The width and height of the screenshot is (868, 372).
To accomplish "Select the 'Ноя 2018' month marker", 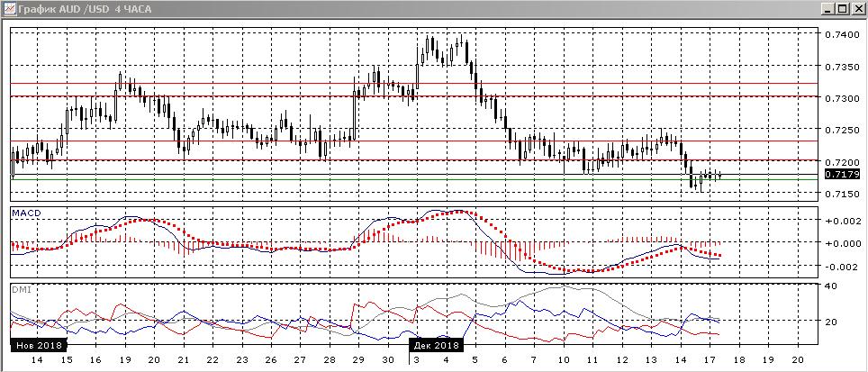I will click(x=39, y=345).
